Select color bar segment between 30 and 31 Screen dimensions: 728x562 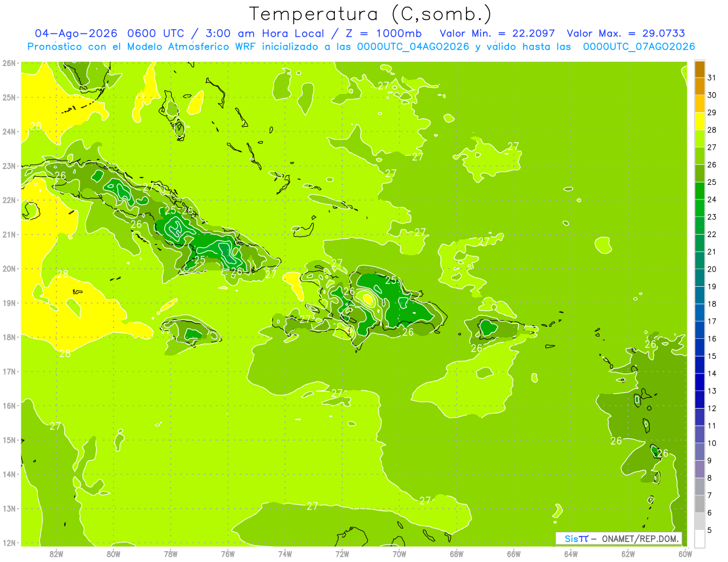pyautogui.click(x=700, y=87)
